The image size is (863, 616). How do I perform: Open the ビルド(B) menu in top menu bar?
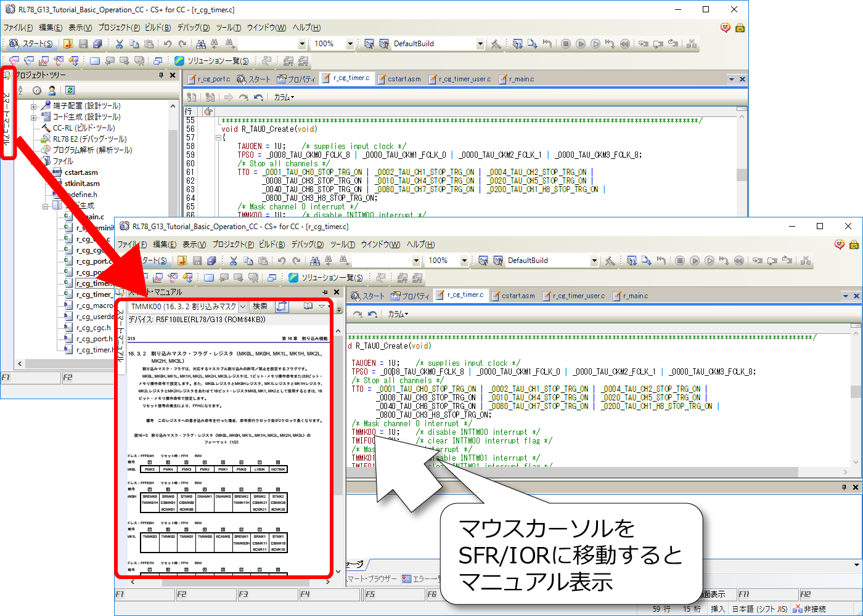tap(158, 27)
